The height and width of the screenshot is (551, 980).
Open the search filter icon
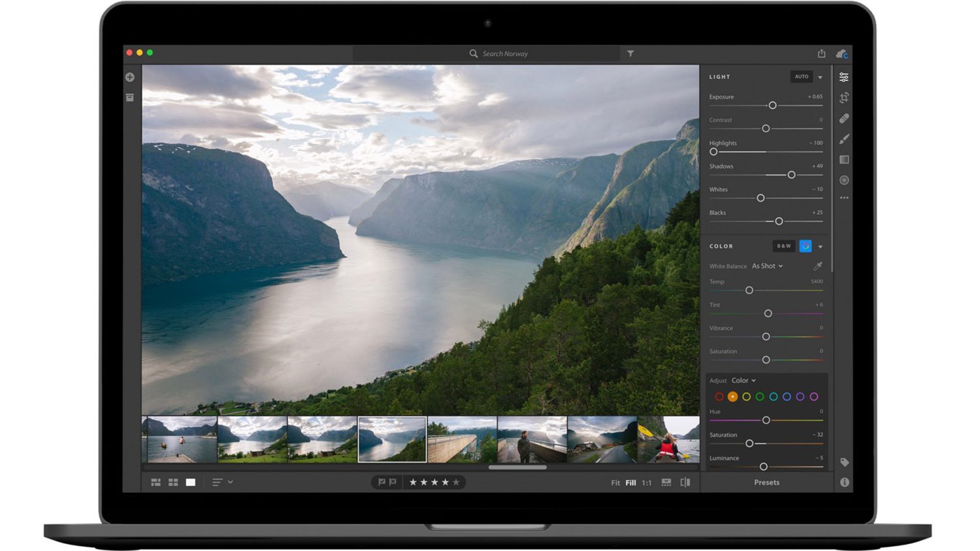629,54
